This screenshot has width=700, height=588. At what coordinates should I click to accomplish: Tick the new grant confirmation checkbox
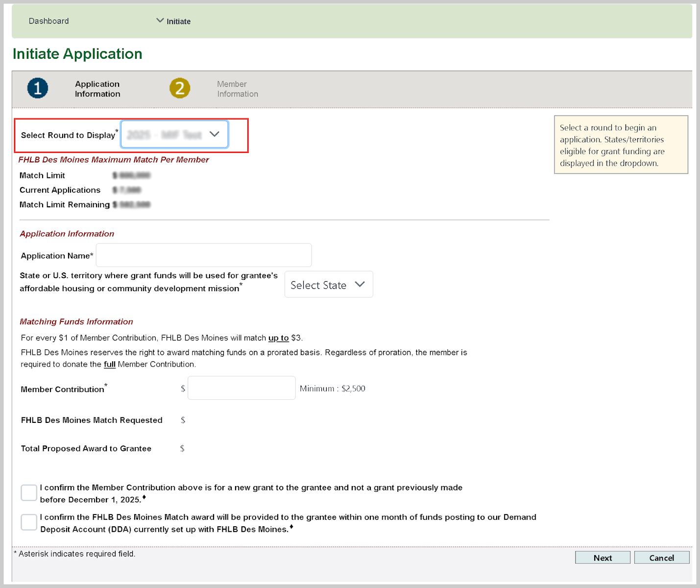29,493
